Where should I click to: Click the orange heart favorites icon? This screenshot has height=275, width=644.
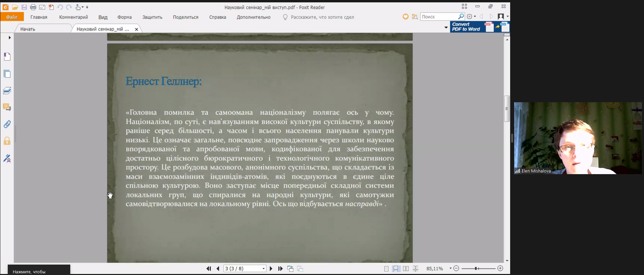[406, 16]
